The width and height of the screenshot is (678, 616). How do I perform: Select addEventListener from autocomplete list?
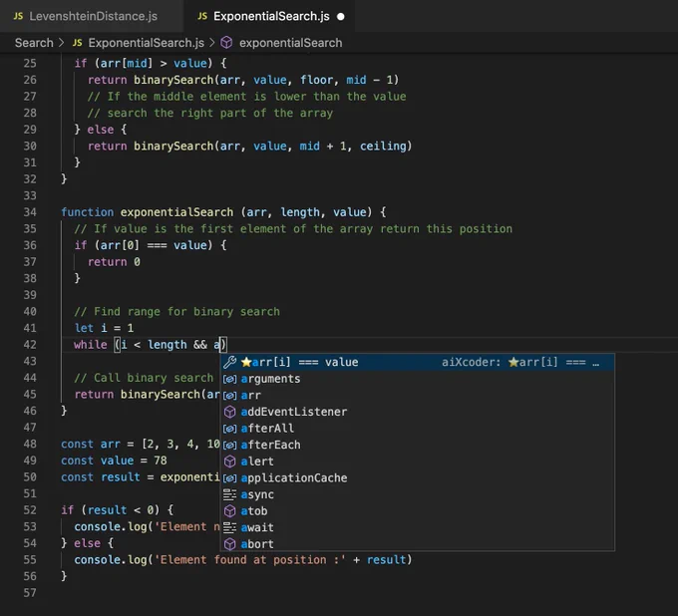(417, 412)
